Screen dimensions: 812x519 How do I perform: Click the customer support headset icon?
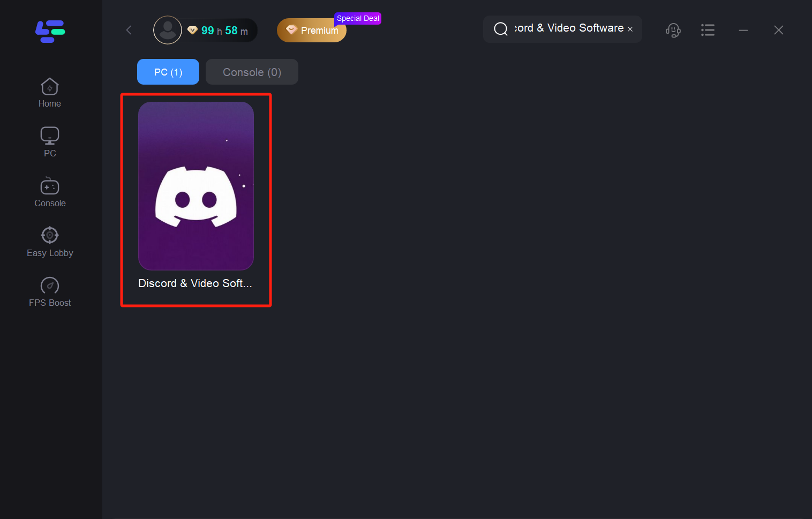point(673,30)
